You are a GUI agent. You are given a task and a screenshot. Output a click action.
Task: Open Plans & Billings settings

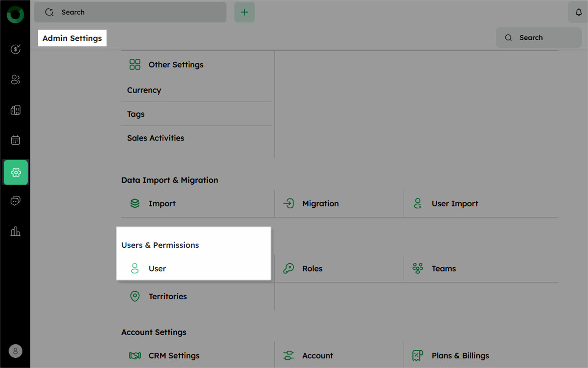click(x=460, y=356)
